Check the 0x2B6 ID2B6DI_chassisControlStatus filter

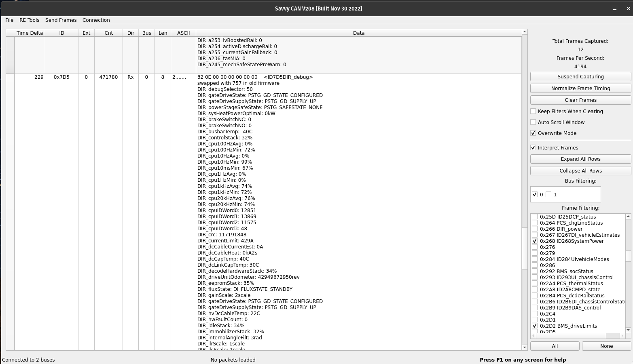coord(535,302)
